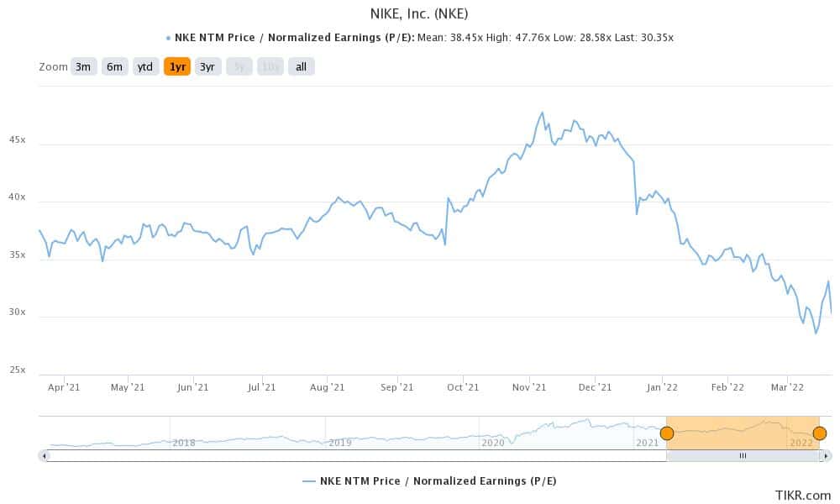The height and width of the screenshot is (504, 840).
Task: Click the Nov '21 x-axis label
Action: 529,387
